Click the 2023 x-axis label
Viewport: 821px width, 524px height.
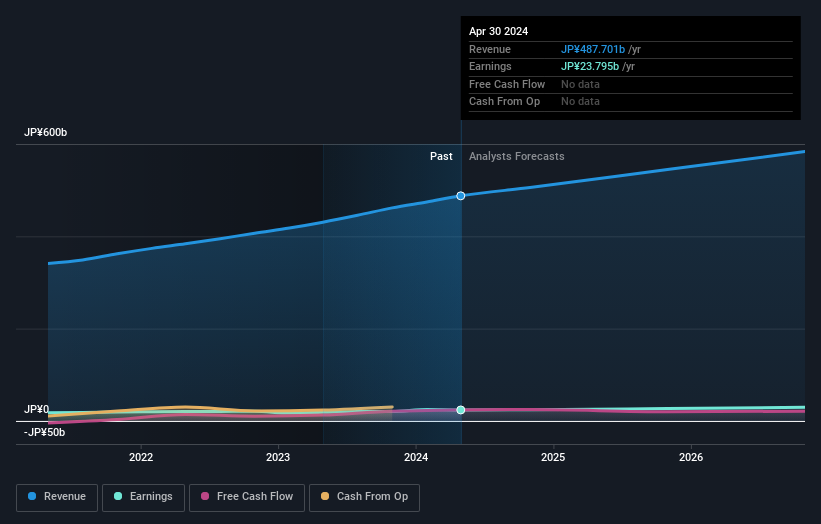(278, 457)
